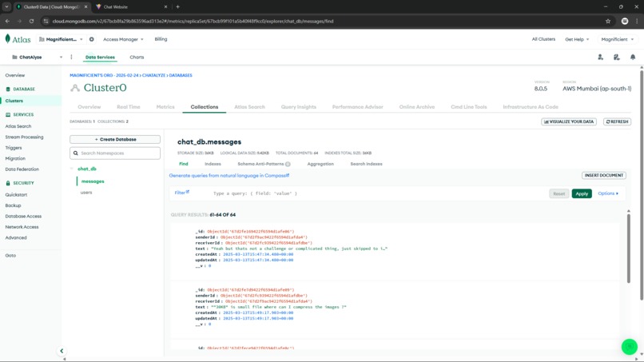Click the green chat support bubble
The height and width of the screenshot is (362, 644).
(x=629, y=346)
